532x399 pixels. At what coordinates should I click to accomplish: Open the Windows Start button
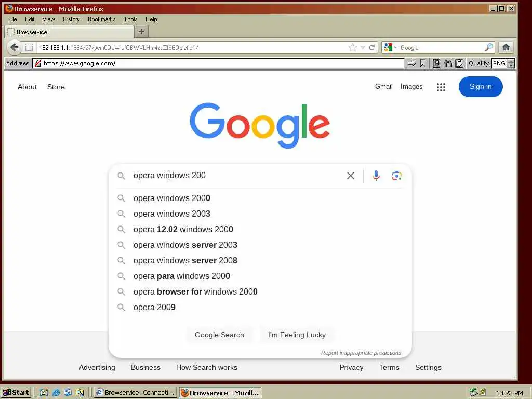click(x=16, y=393)
